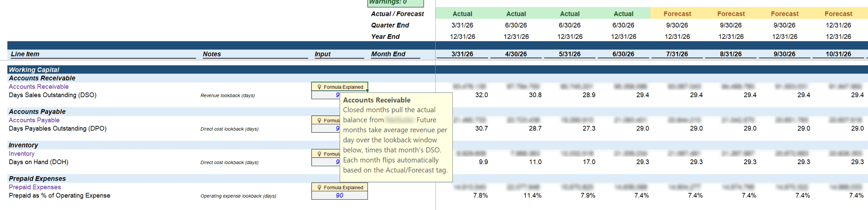868x210 pixels.
Task: Select the bold Prepaid Expenses subsection heading
Action: (x=37, y=179)
